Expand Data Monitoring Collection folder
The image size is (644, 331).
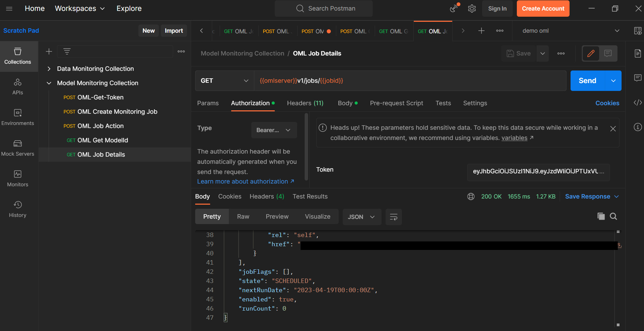[x=49, y=69]
